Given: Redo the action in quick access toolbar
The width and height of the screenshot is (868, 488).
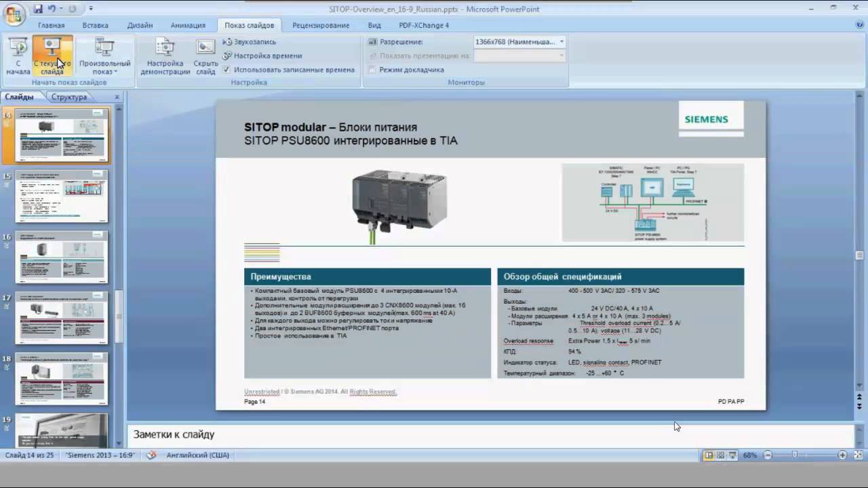Looking at the screenshot, I should (73, 9).
